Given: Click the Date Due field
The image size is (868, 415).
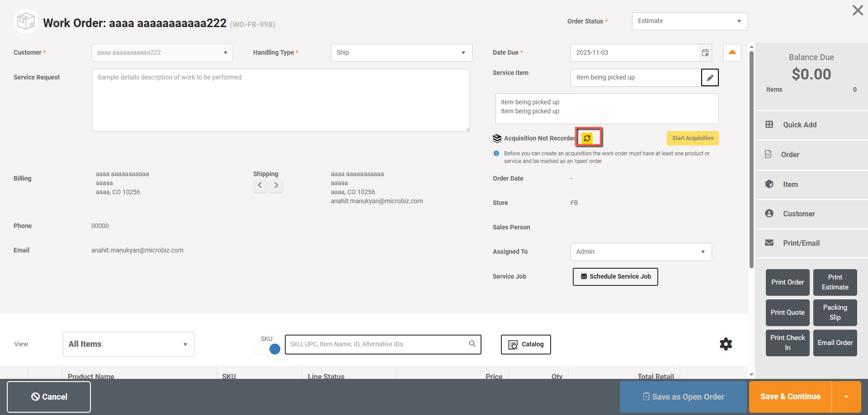Looking at the screenshot, I should click(635, 53).
